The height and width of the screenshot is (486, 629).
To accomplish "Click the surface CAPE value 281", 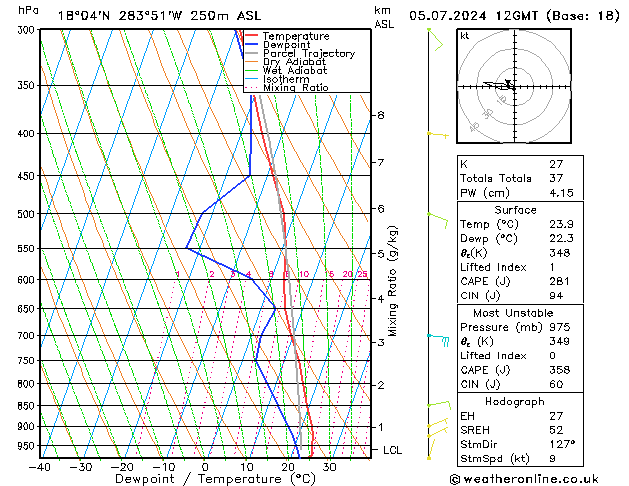I will point(559,281).
